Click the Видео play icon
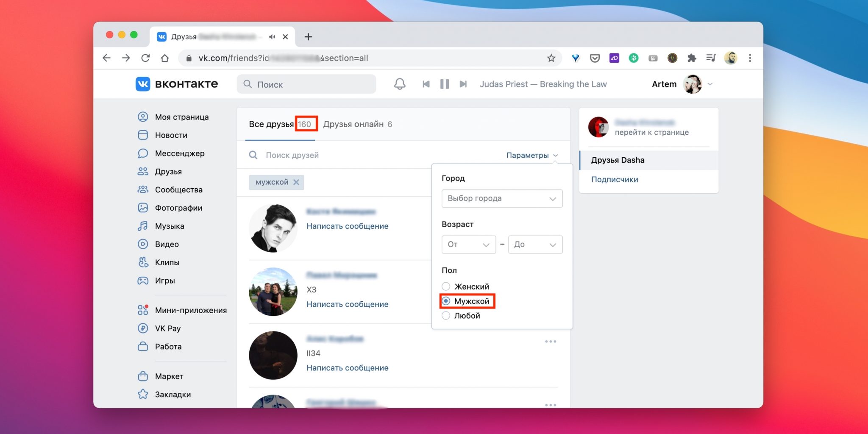Screen dimensions: 868x434 point(143,244)
